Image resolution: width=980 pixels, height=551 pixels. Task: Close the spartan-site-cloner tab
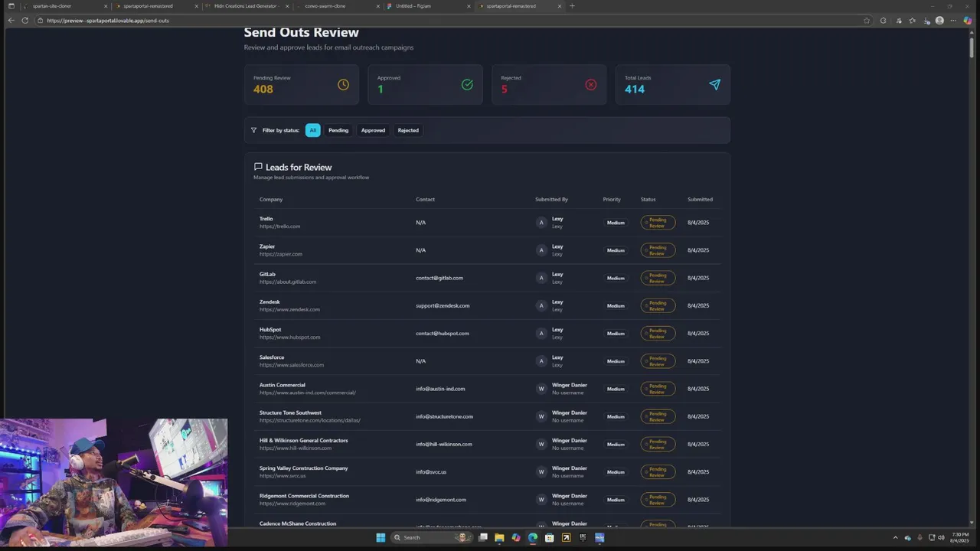[106, 6]
